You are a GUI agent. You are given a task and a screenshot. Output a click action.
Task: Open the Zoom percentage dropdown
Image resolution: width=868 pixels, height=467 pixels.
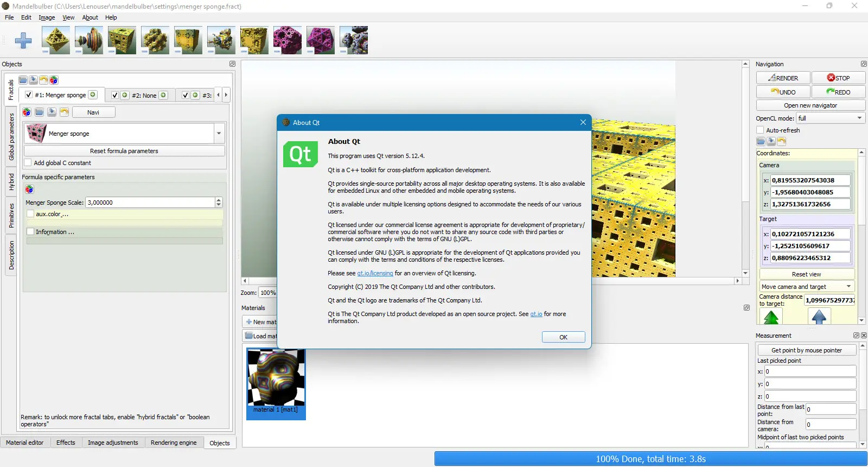[268, 293]
